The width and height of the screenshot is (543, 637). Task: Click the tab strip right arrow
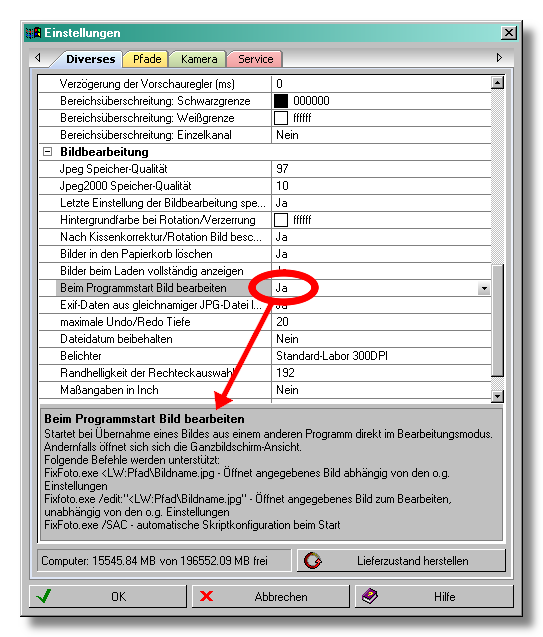[499, 58]
